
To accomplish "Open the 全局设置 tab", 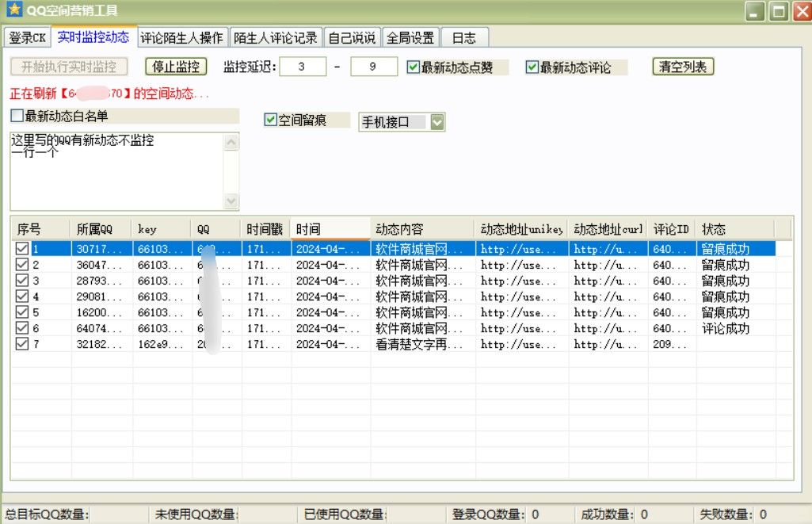I will tap(410, 38).
